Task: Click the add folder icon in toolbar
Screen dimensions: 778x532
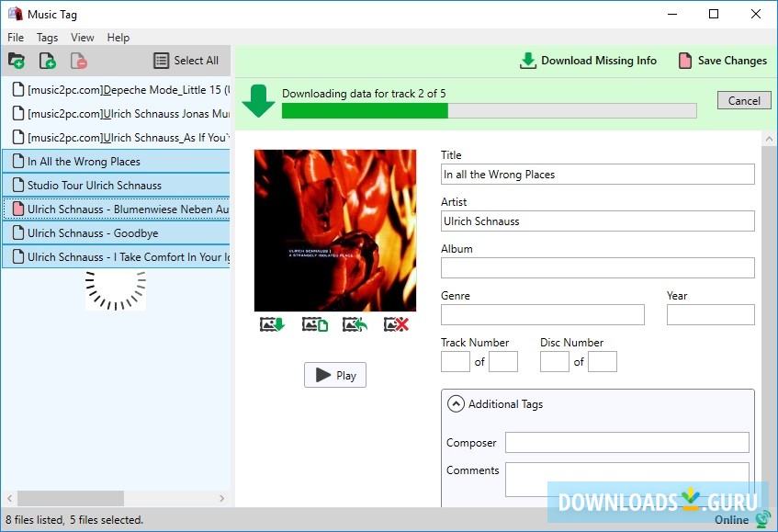Action: pyautogui.click(x=17, y=61)
